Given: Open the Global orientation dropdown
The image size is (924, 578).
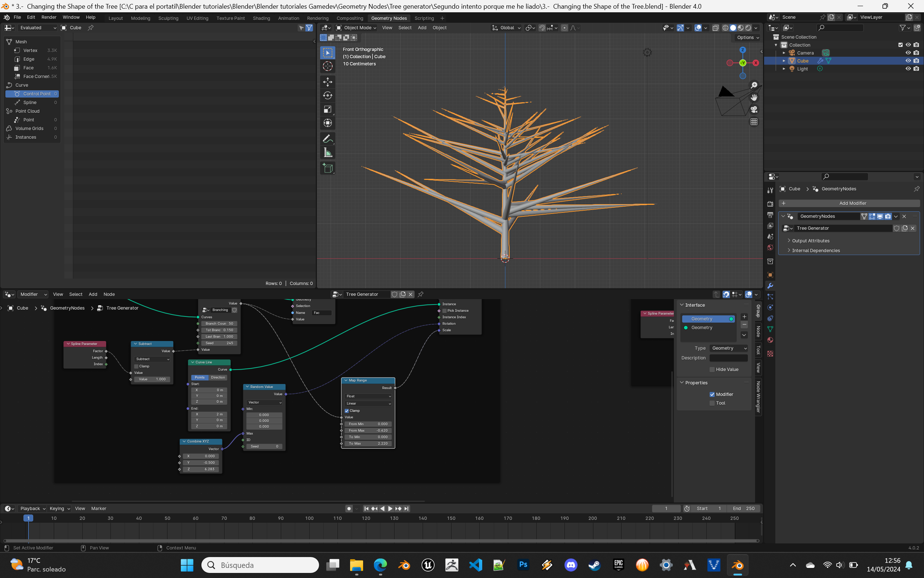Looking at the screenshot, I should point(506,27).
